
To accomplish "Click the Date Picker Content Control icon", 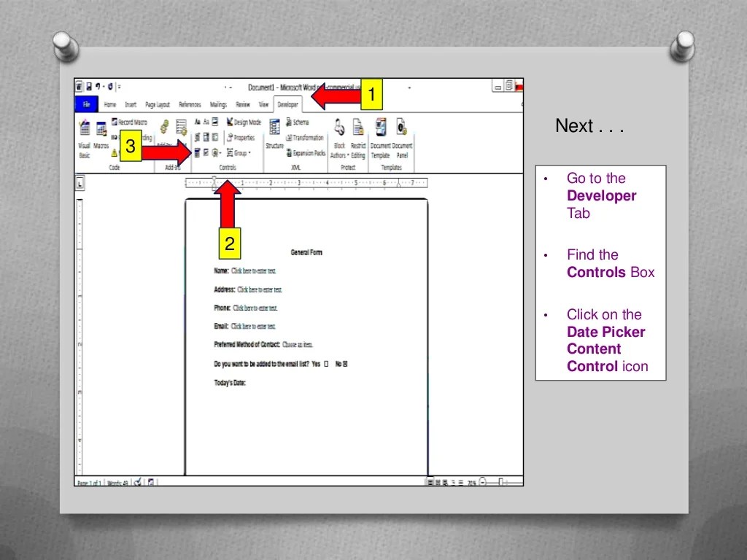I will [x=198, y=152].
